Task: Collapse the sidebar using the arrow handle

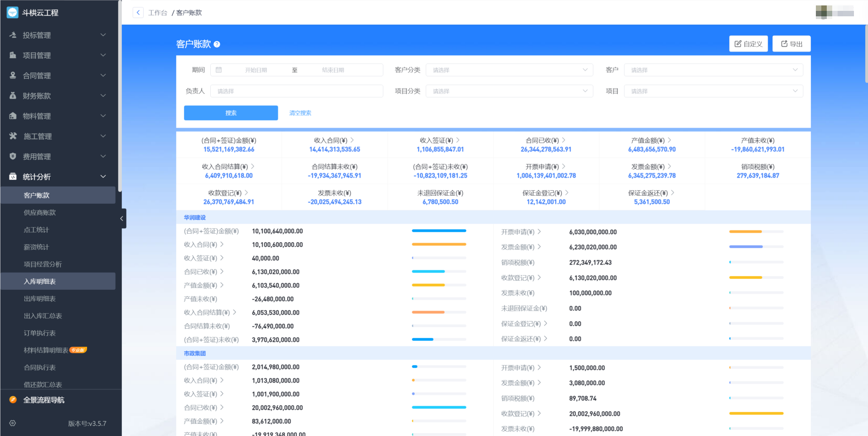Action: tap(121, 219)
